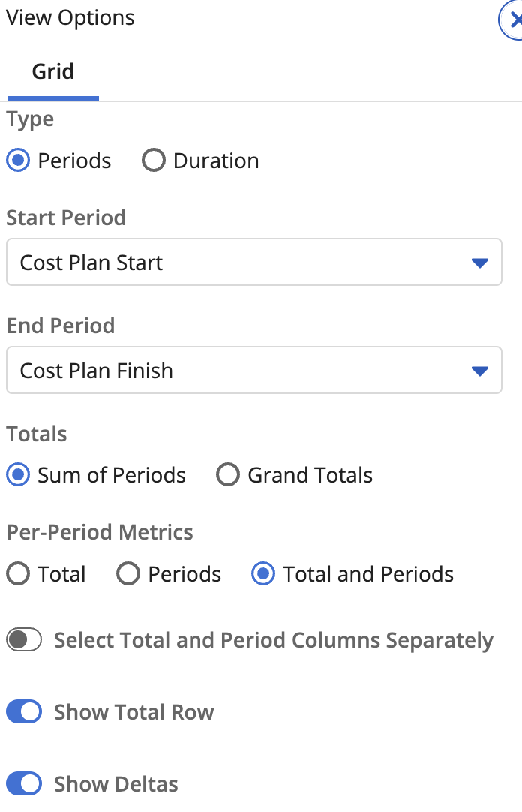
Task: Select Periods under Per-Period Metrics
Action: pyautogui.click(x=128, y=574)
